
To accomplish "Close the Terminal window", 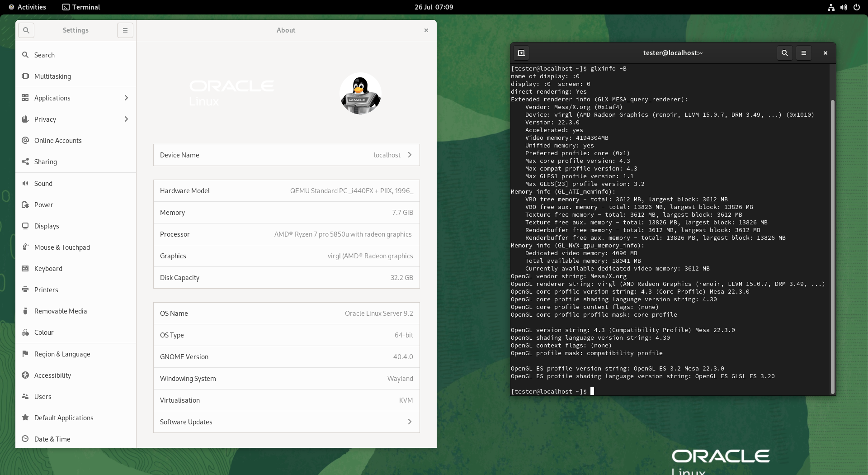I will (826, 53).
